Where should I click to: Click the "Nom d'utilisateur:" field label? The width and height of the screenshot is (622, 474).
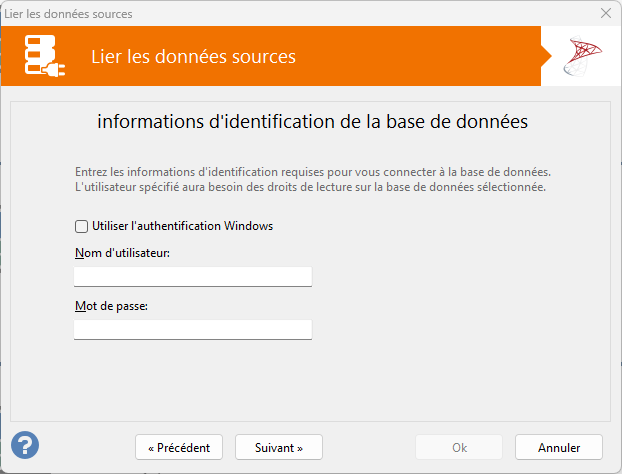[x=122, y=253]
